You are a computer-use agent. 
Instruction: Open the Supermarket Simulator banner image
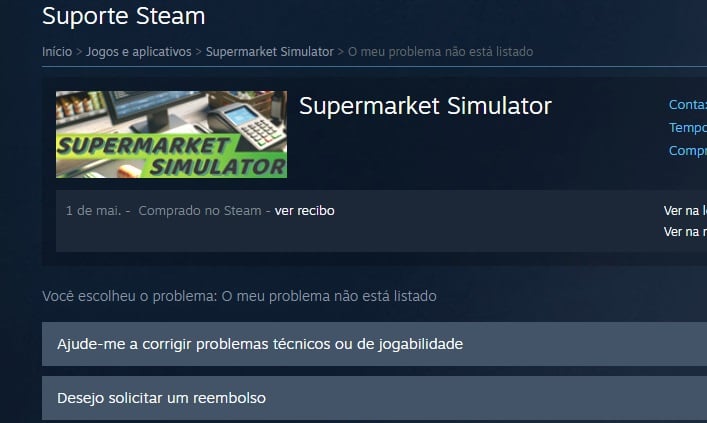171,134
